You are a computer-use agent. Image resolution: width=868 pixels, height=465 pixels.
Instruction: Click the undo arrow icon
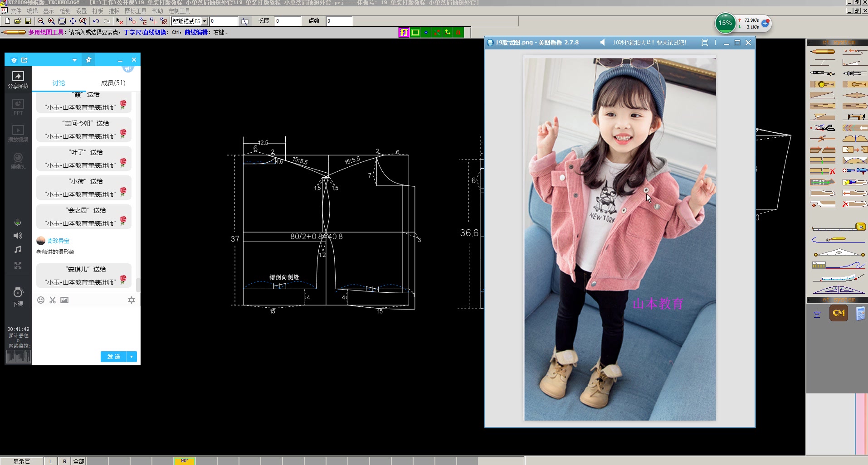pos(96,21)
